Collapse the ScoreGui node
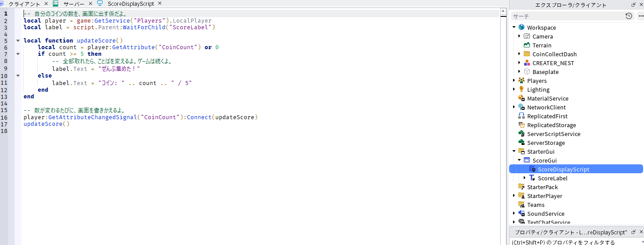 click(519, 160)
